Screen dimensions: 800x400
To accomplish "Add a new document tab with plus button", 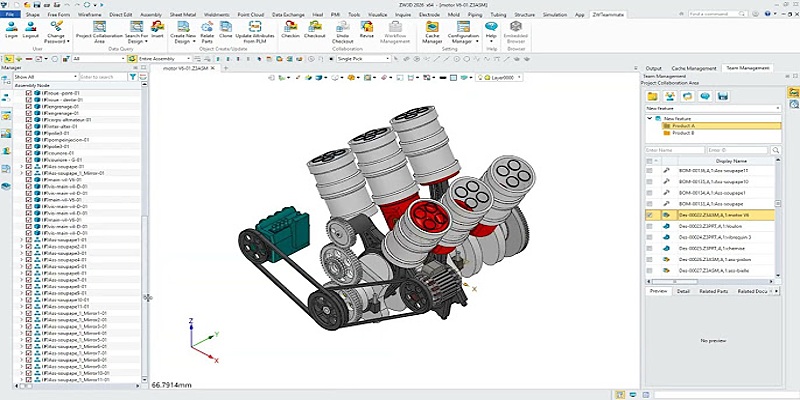I will coord(226,68).
